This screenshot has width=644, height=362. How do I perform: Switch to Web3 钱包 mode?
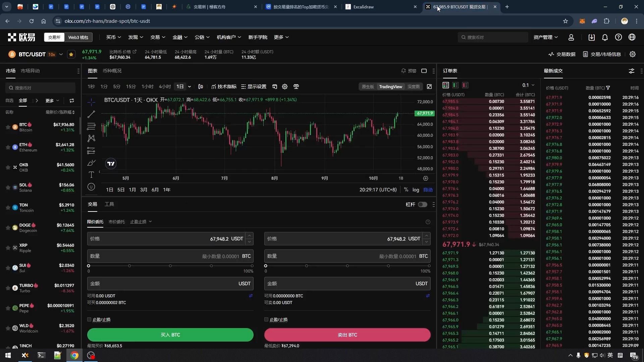pyautogui.click(x=78, y=37)
